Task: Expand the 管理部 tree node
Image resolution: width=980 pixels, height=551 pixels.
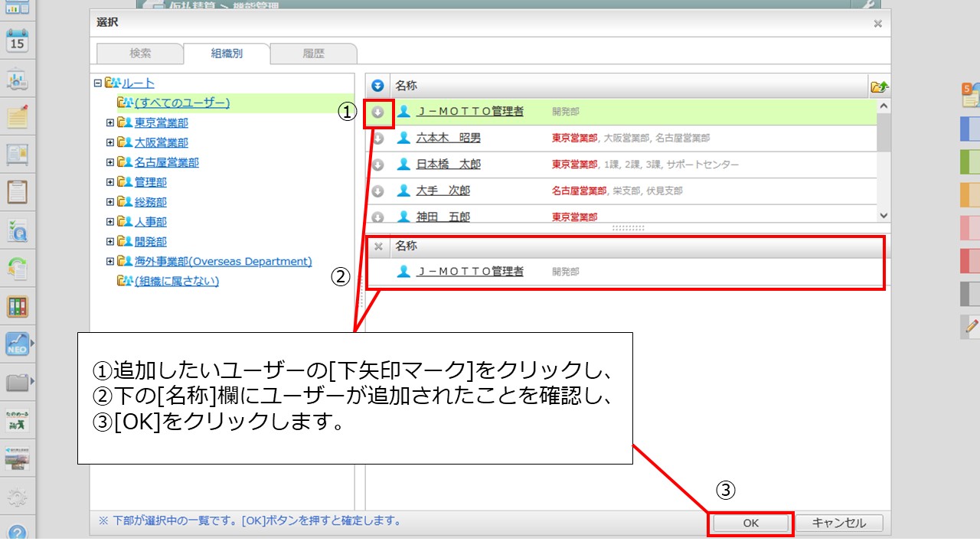Action: coord(110,182)
